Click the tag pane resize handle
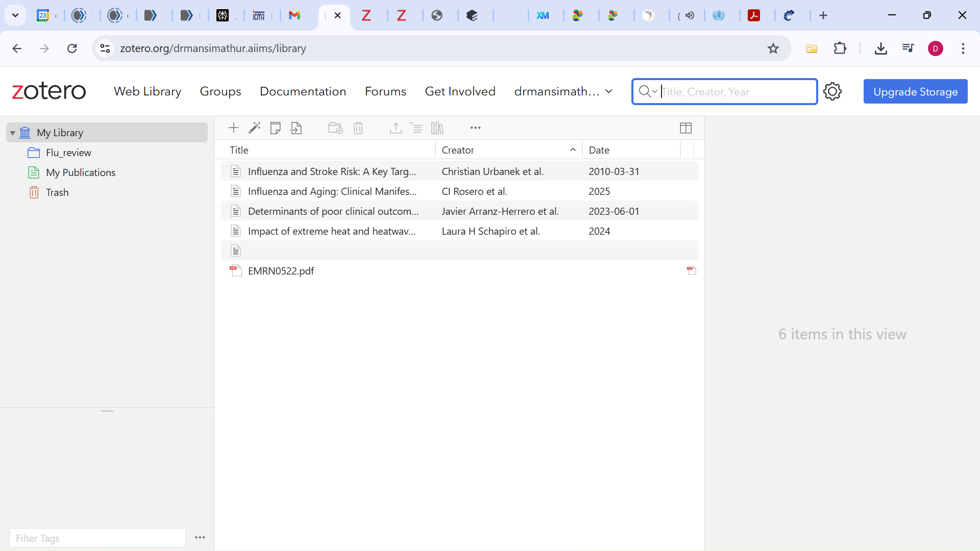Image resolution: width=980 pixels, height=551 pixels. click(107, 411)
